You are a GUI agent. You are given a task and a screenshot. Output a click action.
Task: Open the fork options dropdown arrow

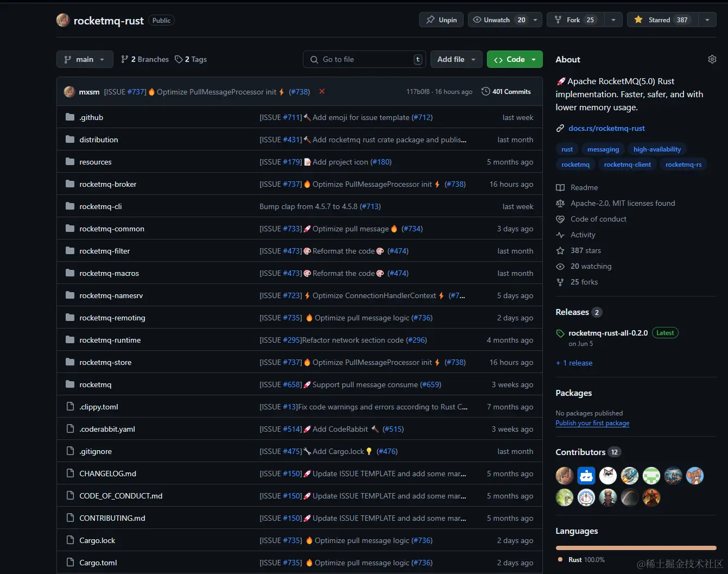pos(613,20)
